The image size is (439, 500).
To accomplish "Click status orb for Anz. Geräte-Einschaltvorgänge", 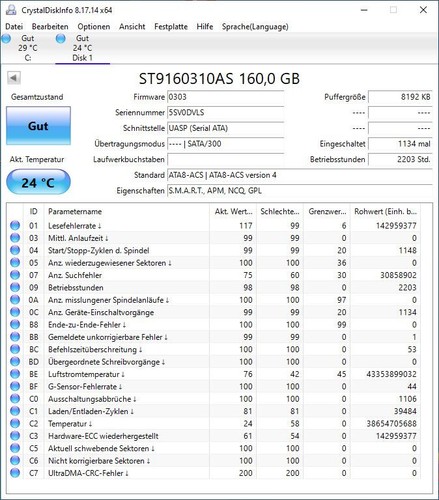I will coord(15,312).
